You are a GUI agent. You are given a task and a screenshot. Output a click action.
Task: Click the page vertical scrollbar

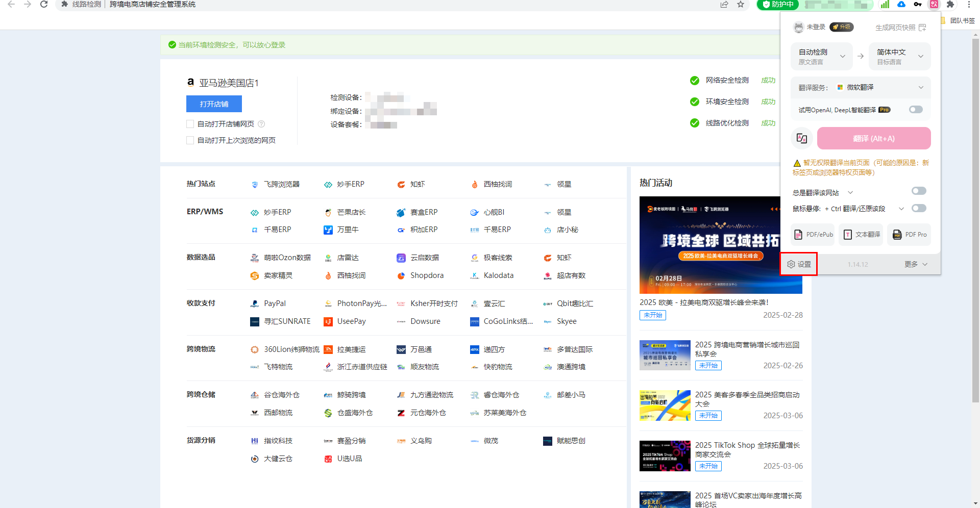click(x=975, y=219)
